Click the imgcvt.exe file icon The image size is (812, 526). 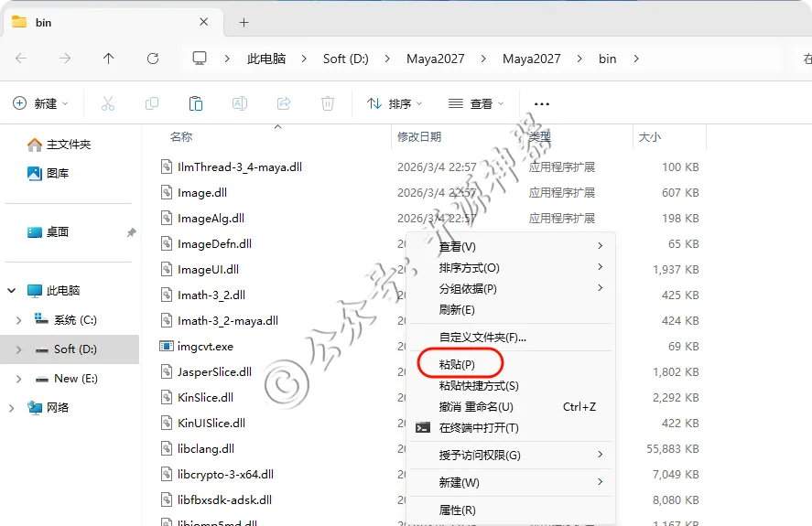167,346
